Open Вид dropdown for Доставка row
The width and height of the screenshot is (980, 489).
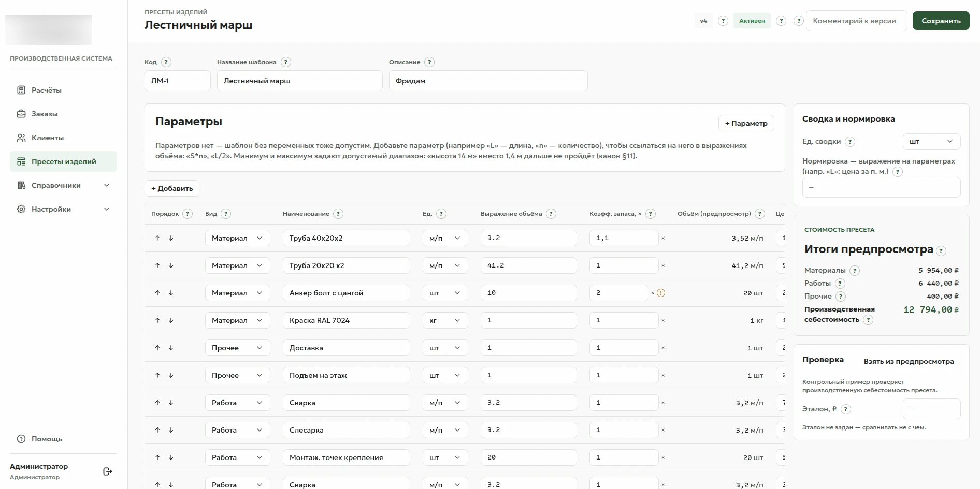point(237,348)
